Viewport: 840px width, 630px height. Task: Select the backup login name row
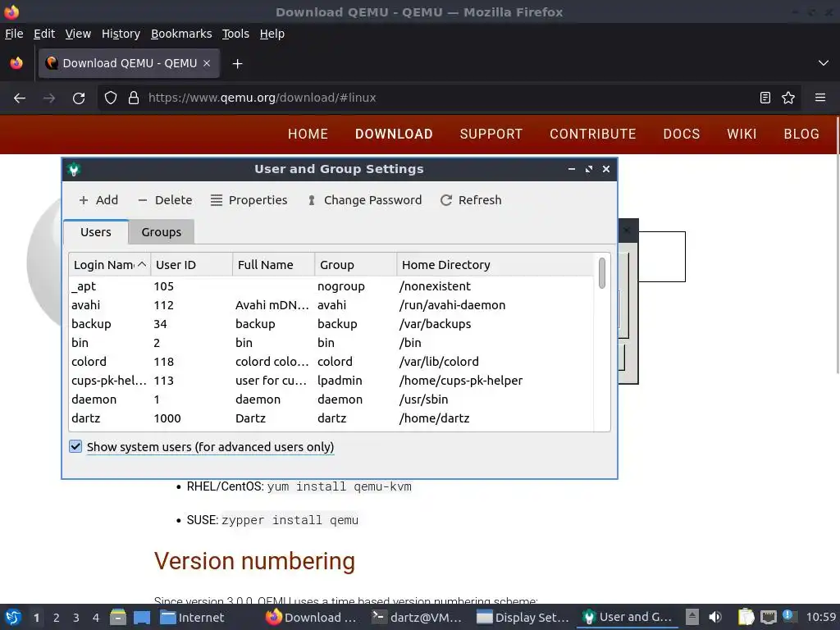click(331, 323)
